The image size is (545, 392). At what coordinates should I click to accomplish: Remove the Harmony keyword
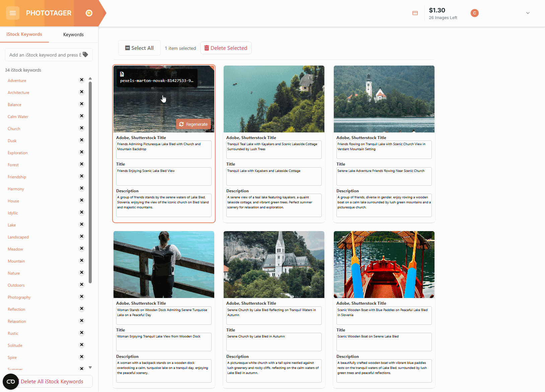coord(81,188)
